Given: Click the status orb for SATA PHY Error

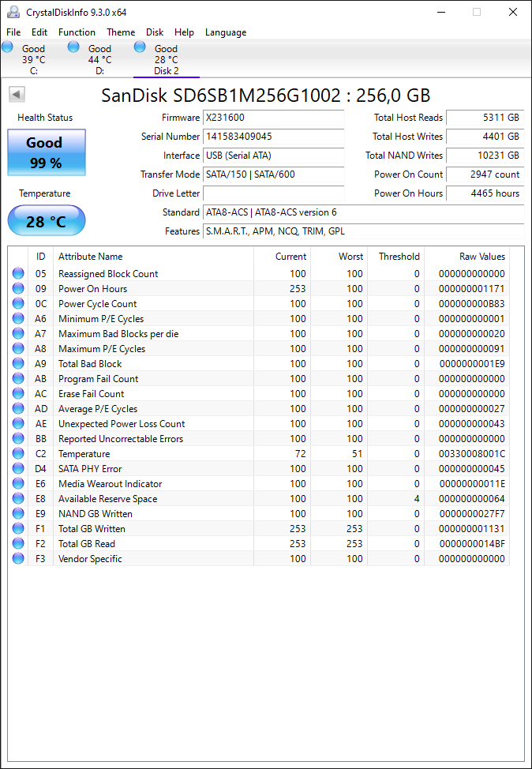Looking at the screenshot, I should 18,468.
